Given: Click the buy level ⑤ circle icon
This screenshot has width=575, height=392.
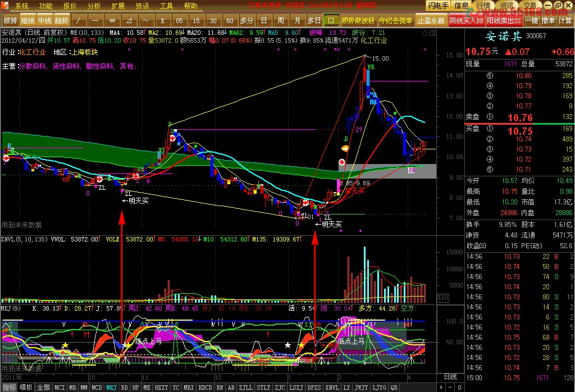Looking at the screenshot, I should [490, 170].
